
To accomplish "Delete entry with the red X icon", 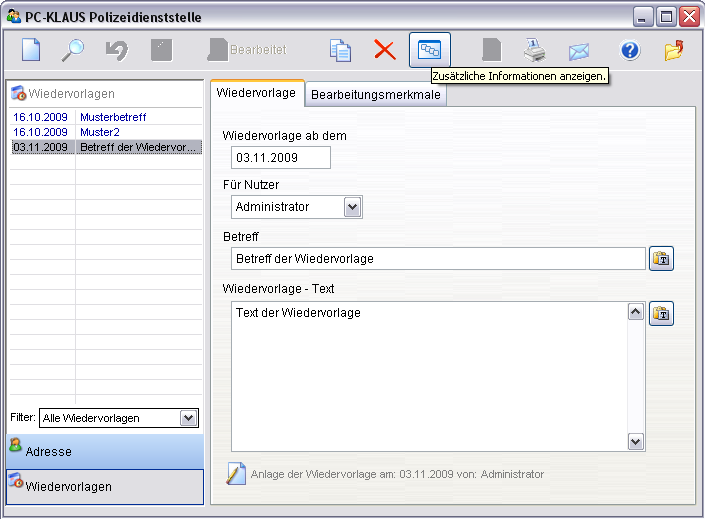I will pyautogui.click(x=385, y=50).
